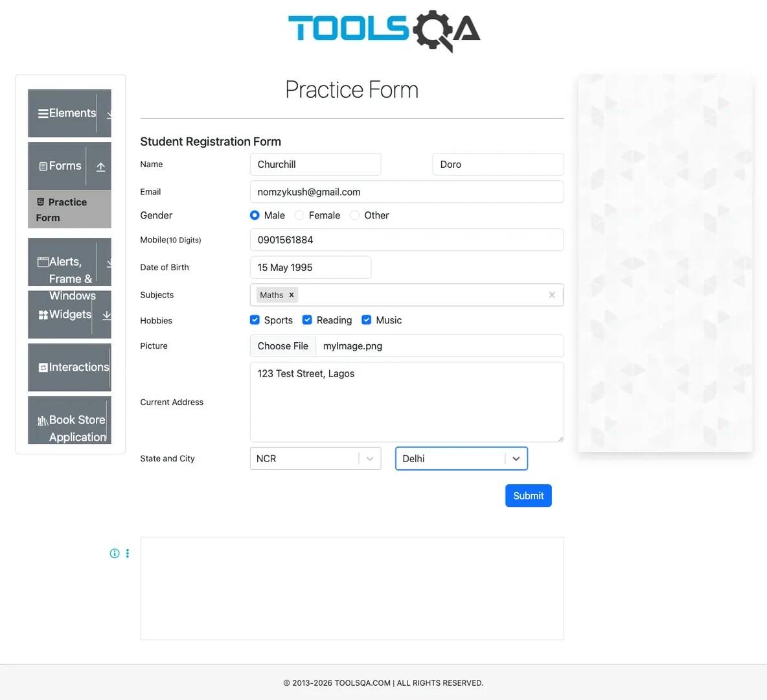Click the Practice Form item icon
Image resolution: width=767 pixels, height=700 pixels.
pos(41,202)
